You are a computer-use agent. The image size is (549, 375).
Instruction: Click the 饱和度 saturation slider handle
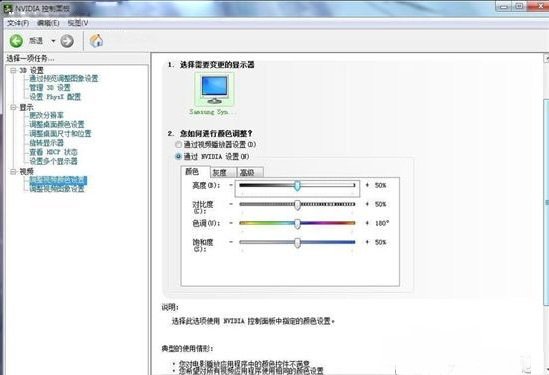point(297,242)
